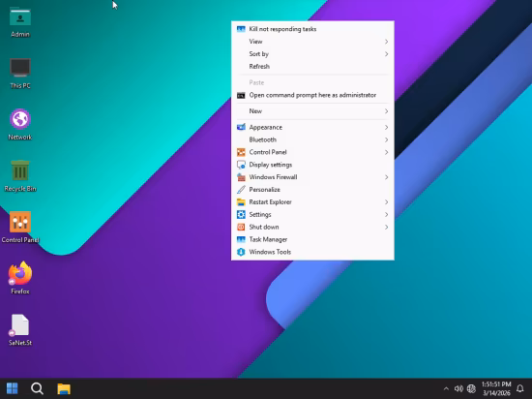
Task: Click the Windows Firewall brick icon
Action: (x=241, y=177)
